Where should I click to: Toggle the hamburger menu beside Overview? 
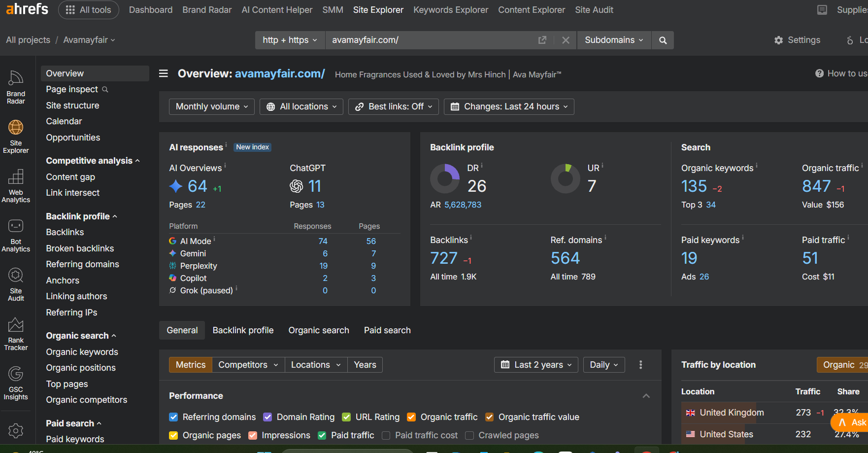tap(164, 73)
